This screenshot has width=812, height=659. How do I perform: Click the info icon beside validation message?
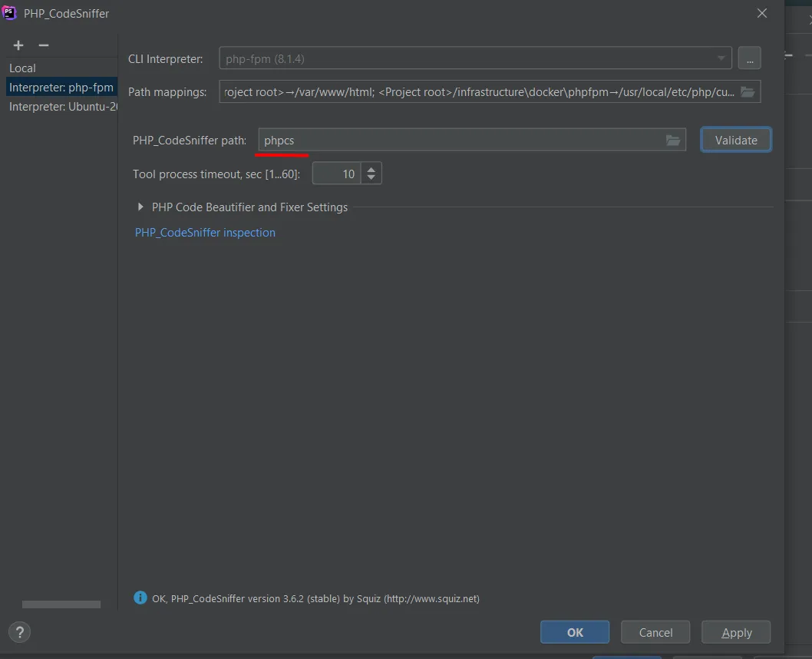(x=140, y=598)
